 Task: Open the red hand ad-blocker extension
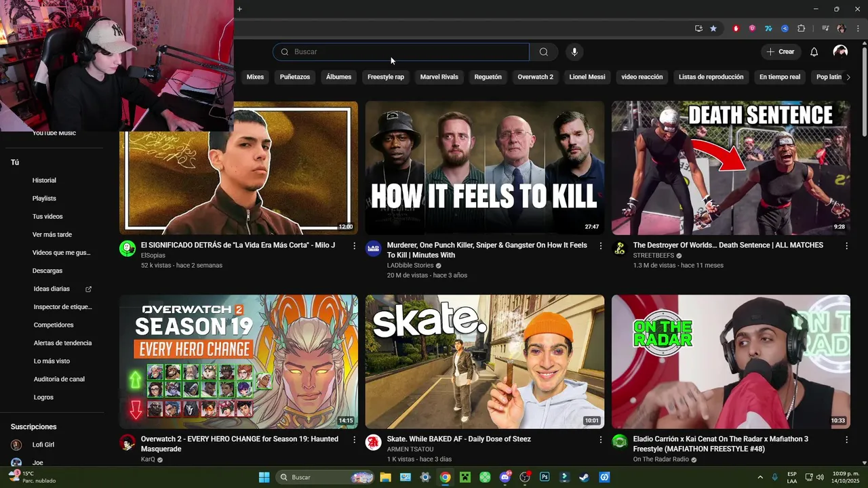tap(736, 28)
